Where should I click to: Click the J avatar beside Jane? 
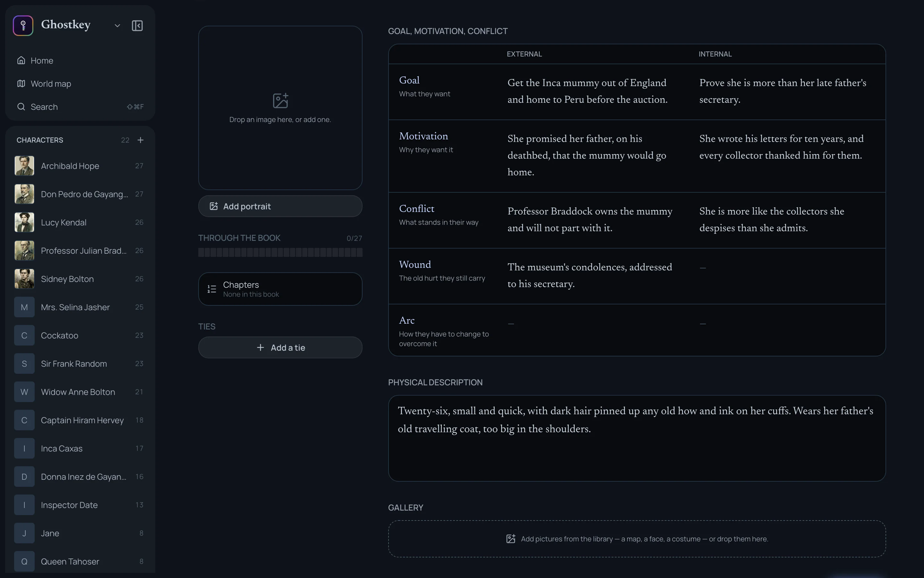(x=24, y=533)
